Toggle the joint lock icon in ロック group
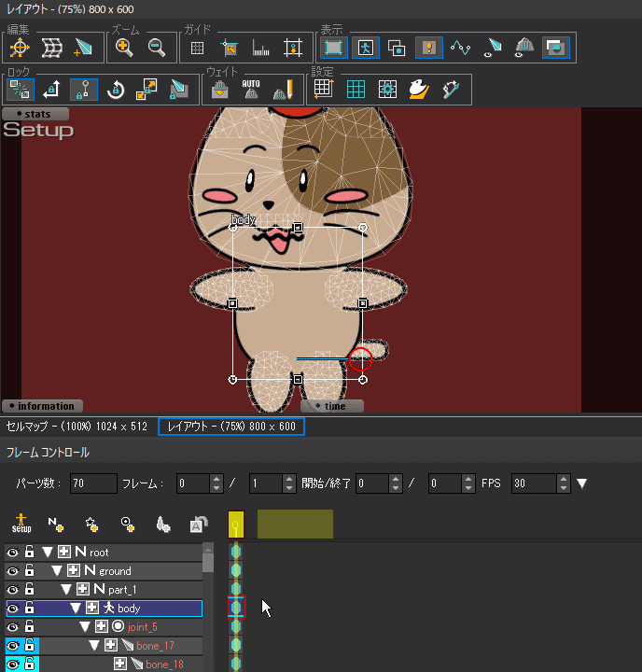This screenshot has width=642, height=672. [84, 90]
